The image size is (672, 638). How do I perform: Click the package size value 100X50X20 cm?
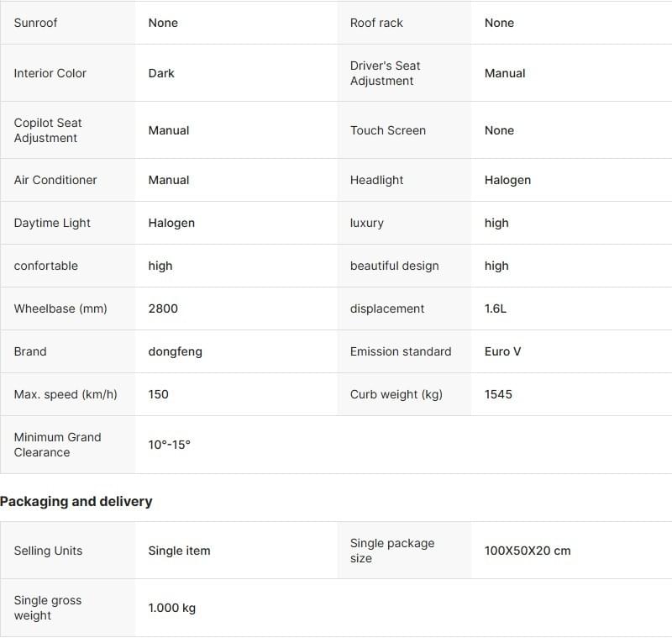pos(527,551)
